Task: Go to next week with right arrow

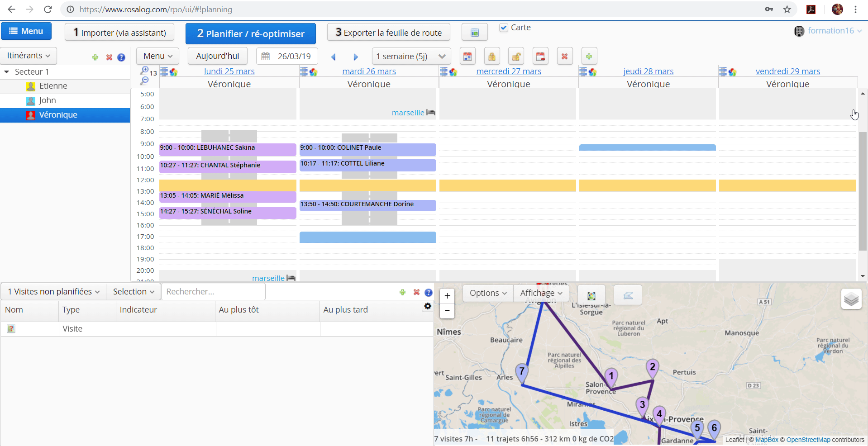Action: [x=356, y=57]
